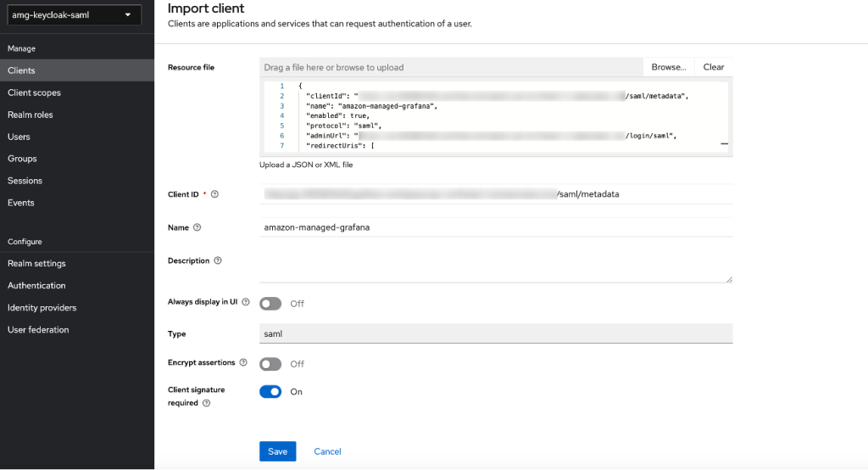Click the "Upload a JSON or XML file" hint
This screenshot has width=868, height=470.
[x=306, y=165]
